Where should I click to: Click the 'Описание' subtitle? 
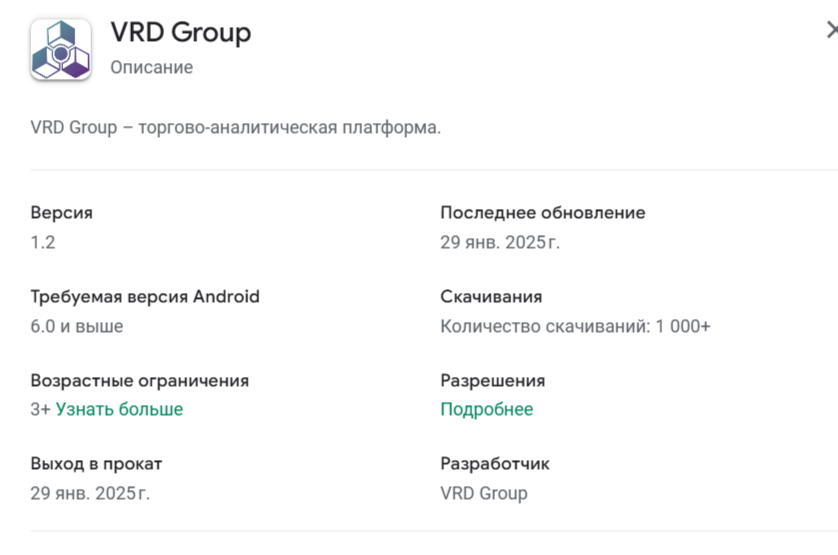(152, 67)
